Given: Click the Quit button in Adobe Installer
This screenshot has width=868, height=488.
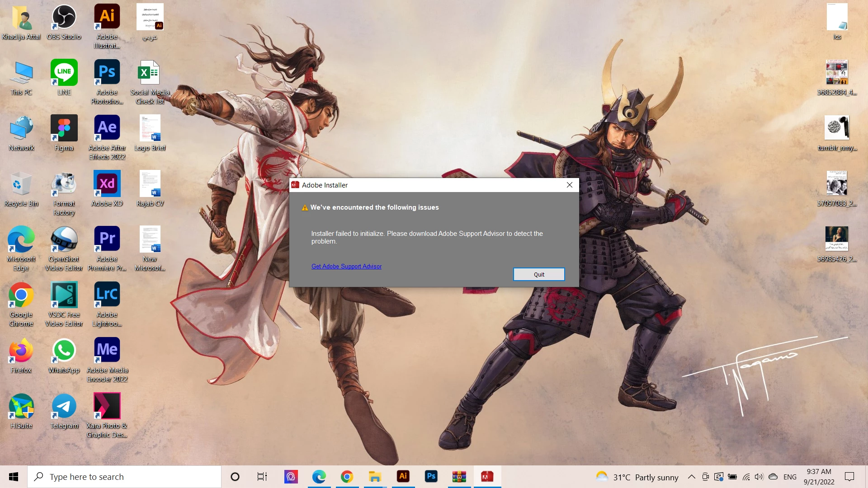Looking at the screenshot, I should [x=538, y=274].
